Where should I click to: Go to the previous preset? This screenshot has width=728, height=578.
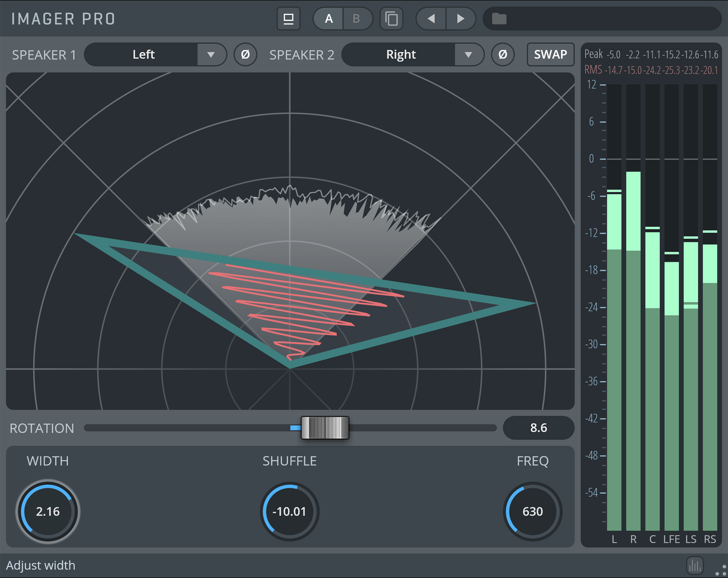point(431,19)
